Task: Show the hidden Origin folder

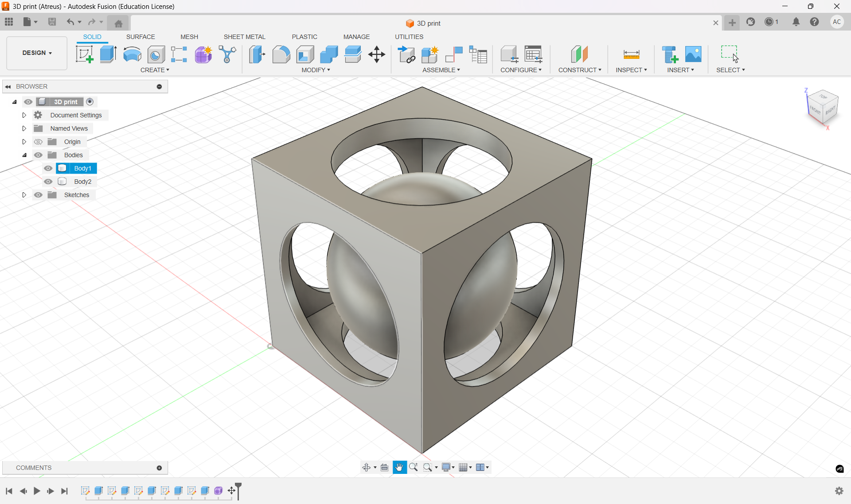Action: click(x=39, y=142)
